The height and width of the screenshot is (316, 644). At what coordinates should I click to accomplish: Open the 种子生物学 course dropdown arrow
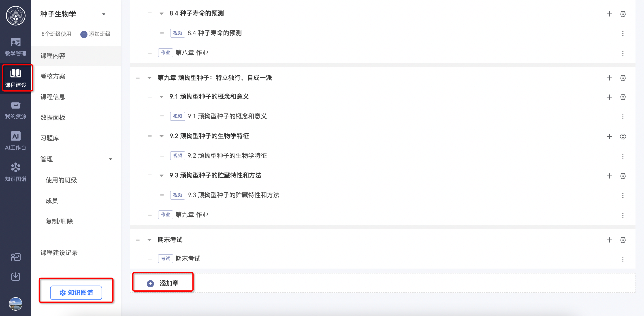[x=104, y=14]
